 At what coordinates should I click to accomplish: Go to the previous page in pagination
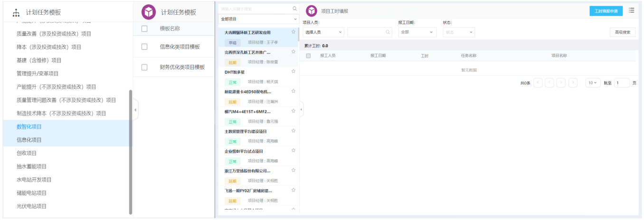(x=549, y=82)
